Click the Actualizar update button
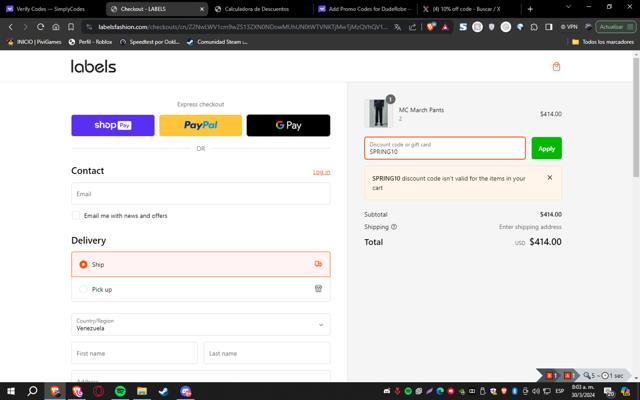The width and height of the screenshot is (640, 400). [616, 27]
